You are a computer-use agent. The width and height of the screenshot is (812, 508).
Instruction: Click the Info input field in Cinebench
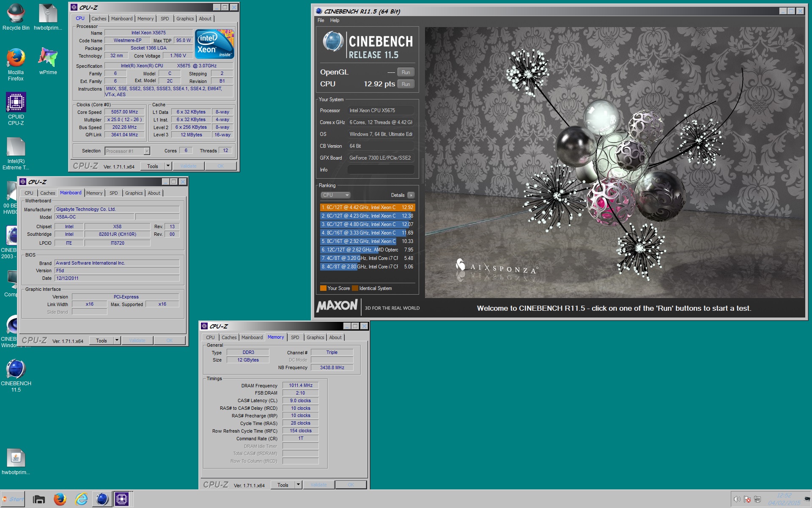(381, 170)
